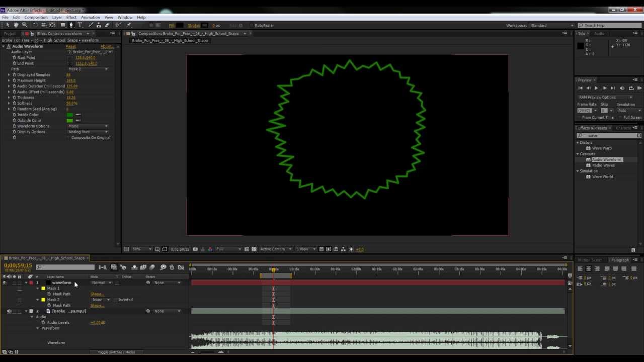Select the Puppet Pin tool
The image size is (644, 362).
pyautogui.click(x=129, y=25)
